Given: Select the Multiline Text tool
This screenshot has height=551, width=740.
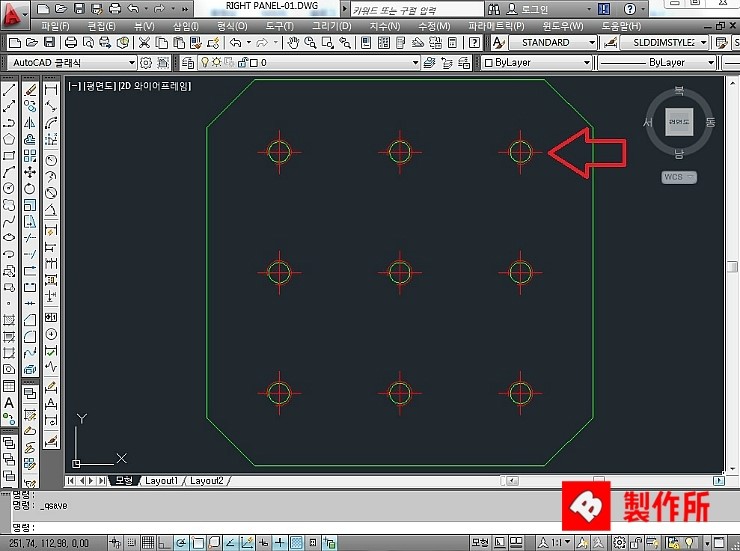Looking at the screenshot, I should (x=9, y=403).
